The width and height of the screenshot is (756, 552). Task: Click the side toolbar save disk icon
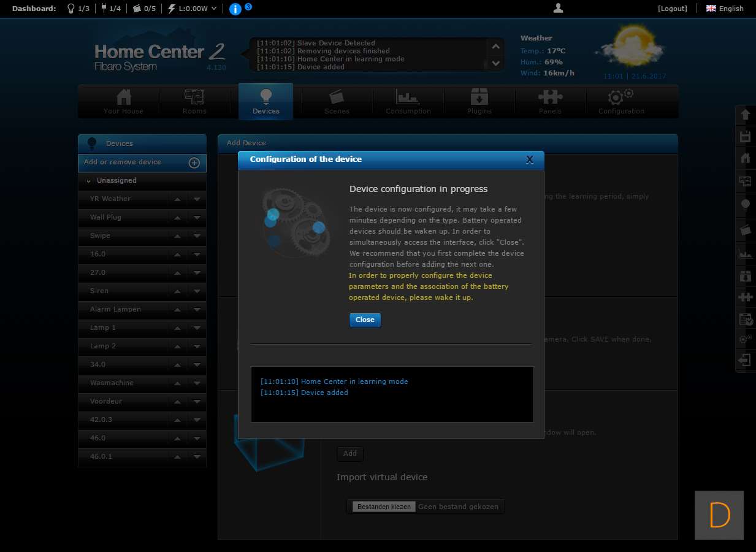746,137
